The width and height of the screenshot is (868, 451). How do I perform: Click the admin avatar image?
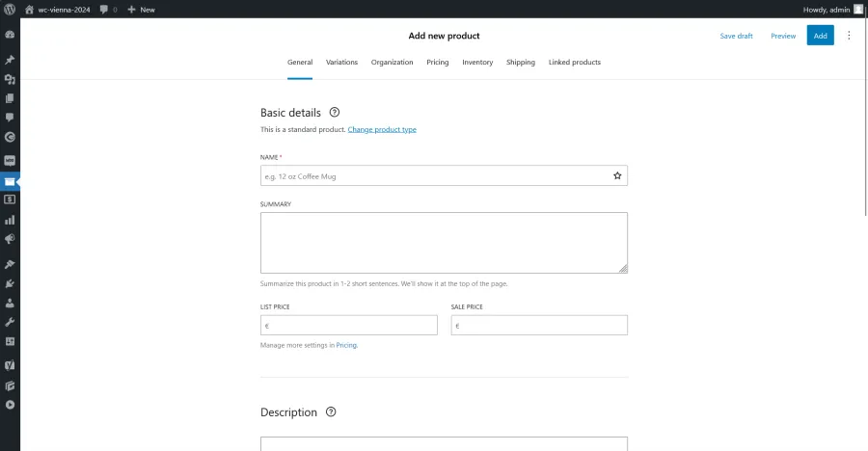[858, 10]
